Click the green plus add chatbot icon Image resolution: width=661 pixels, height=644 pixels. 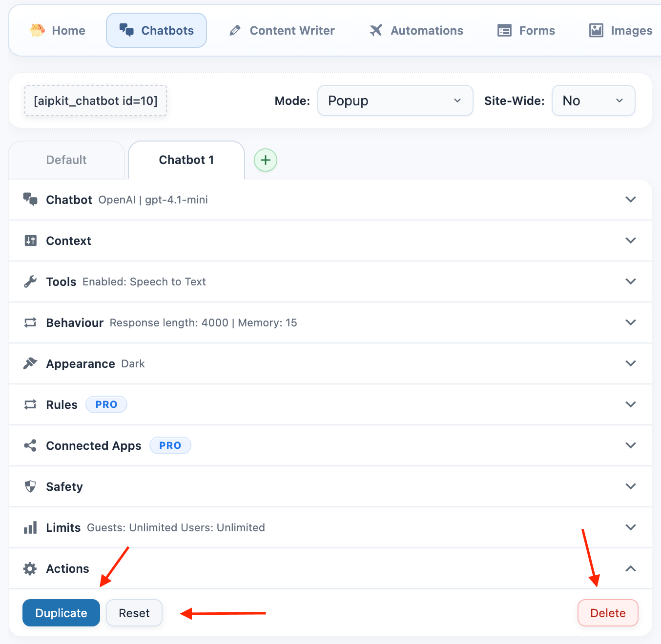(x=266, y=160)
